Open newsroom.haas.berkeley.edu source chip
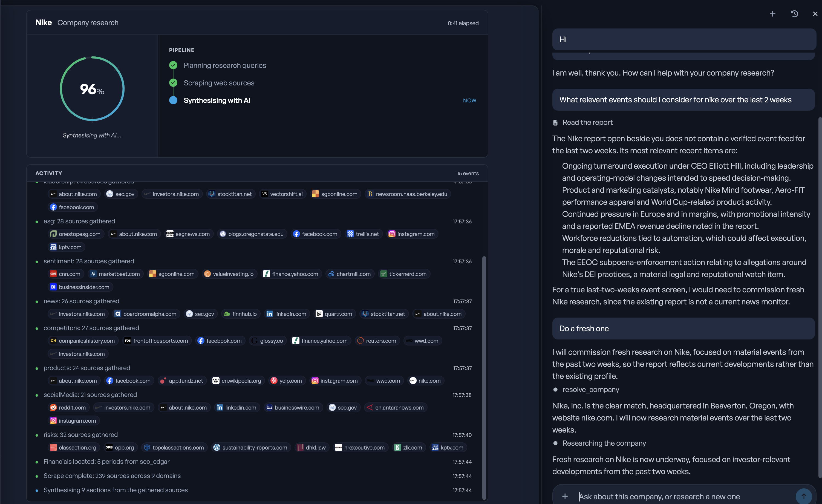822x504 pixels. pos(407,194)
